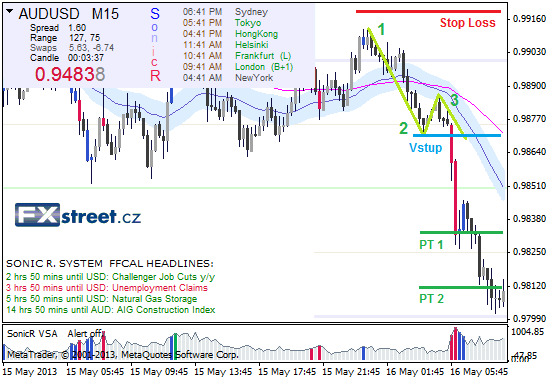Select the Frankfurt (L) session label
This screenshot has width=550, height=380.
coord(263,56)
